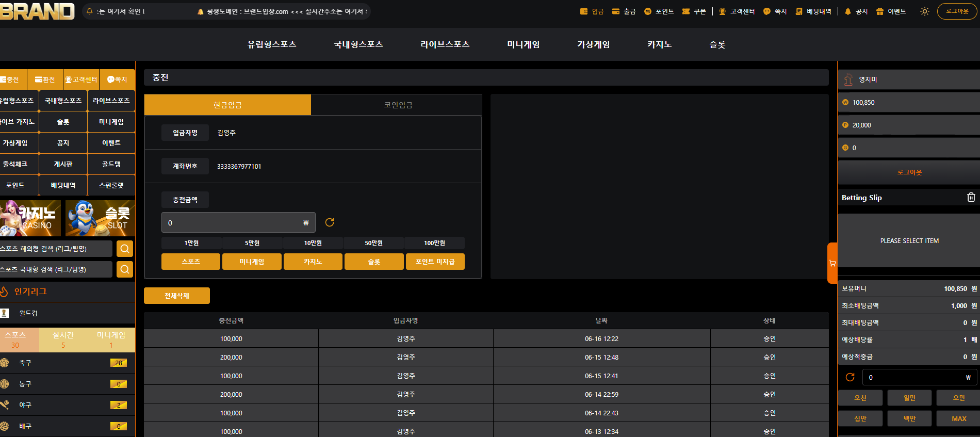Expand the 야구 sport category
This screenshot has height=437, width=980.
click(x=67, y=405)
